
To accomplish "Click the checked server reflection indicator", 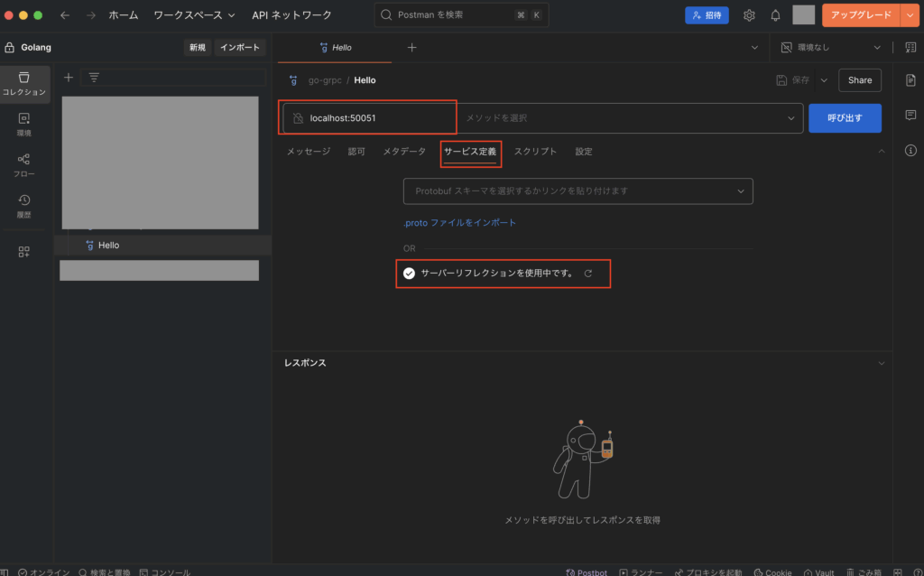I will click(409, 274).
